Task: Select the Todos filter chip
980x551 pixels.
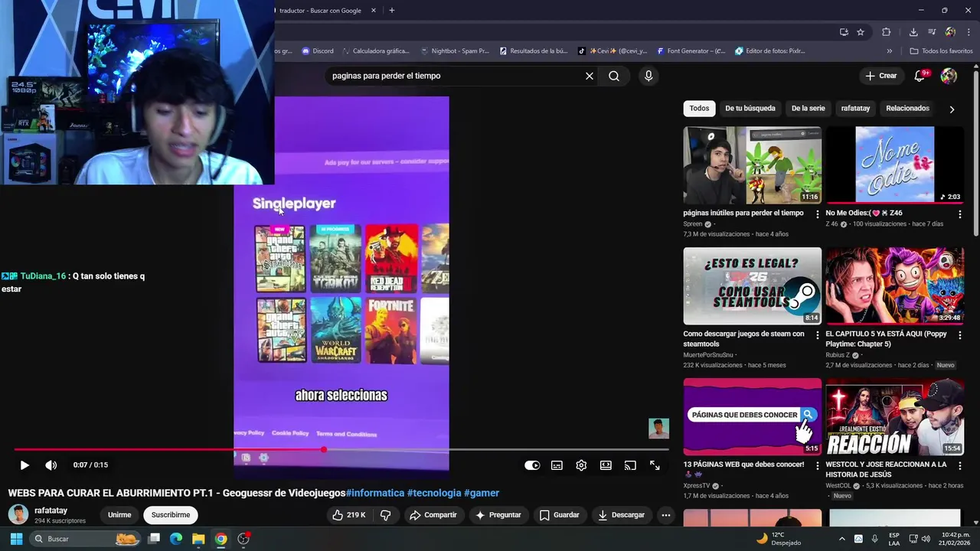Action: pos(699,109)
